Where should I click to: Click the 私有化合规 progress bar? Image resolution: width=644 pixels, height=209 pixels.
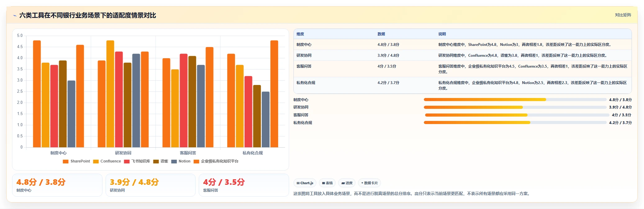[515, 122]
